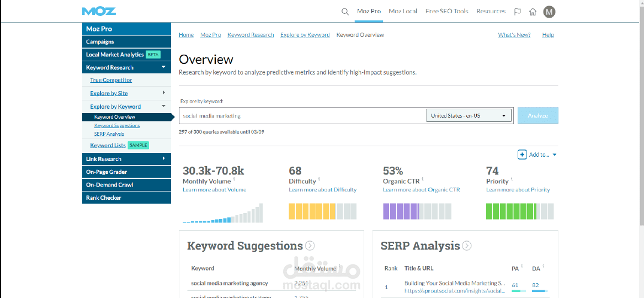Collapse Keyword Research sidebar section
The width and height of the screenshot is (644, 298).
coord(163,67)
